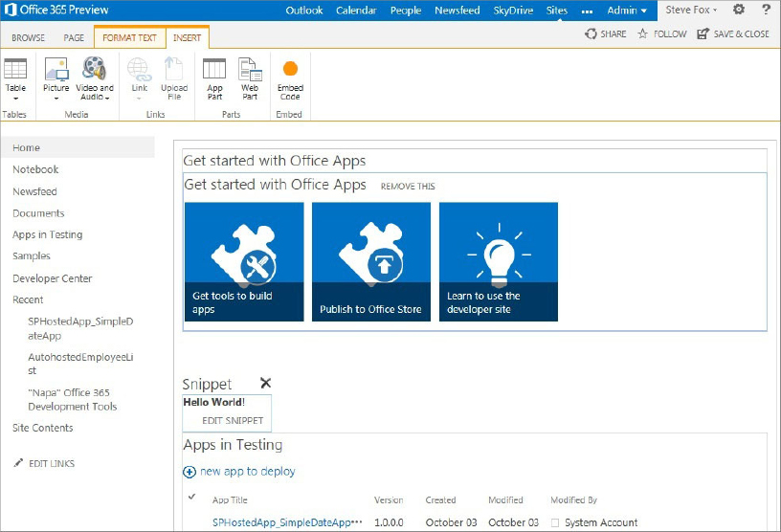
Task: Switch to the Format Text tab
Action: (129, 38)
